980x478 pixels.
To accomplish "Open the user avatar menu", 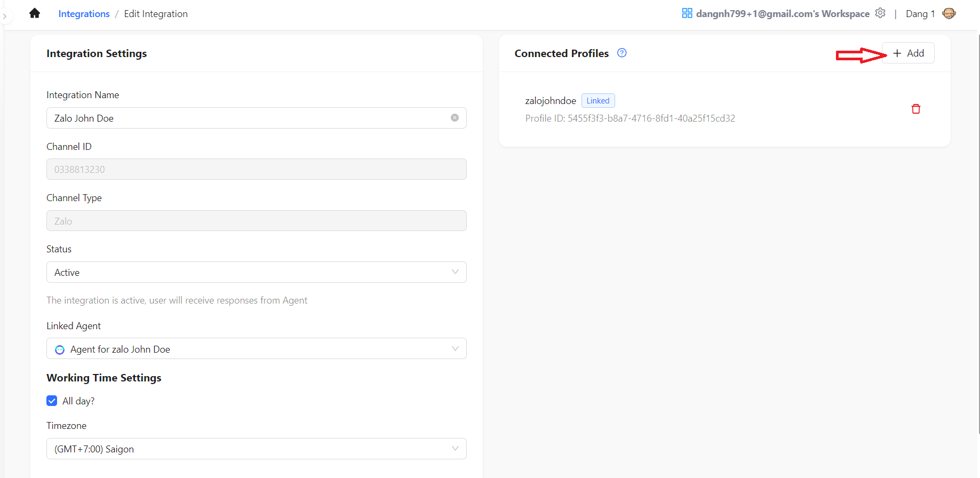I will pyautogui.click(x=949, y=13).
